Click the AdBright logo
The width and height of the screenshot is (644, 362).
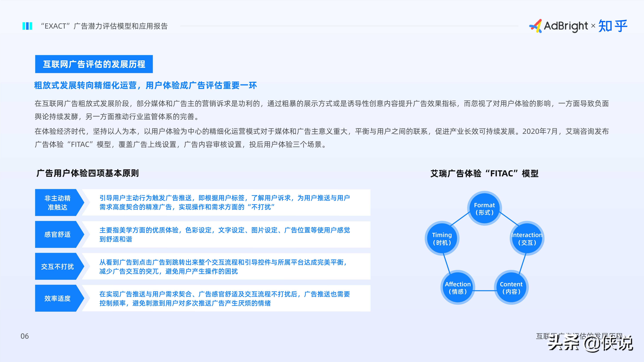[559, 26]
